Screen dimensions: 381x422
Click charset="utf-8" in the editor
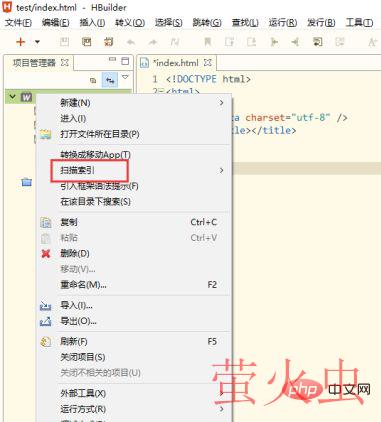tap(288, 117)
